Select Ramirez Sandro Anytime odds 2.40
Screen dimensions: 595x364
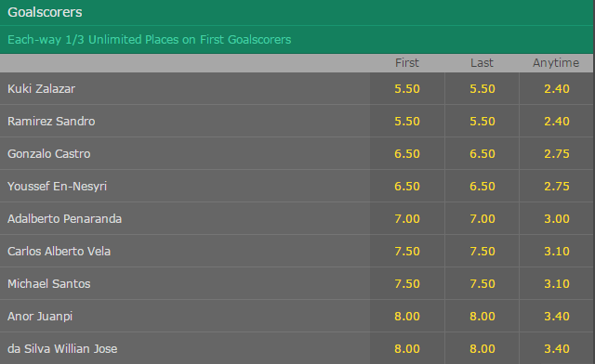point(556,122)
